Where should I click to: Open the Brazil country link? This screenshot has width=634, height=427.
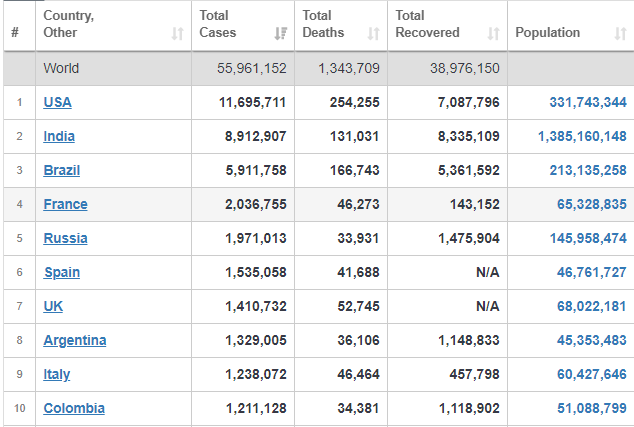pos(61,170)
